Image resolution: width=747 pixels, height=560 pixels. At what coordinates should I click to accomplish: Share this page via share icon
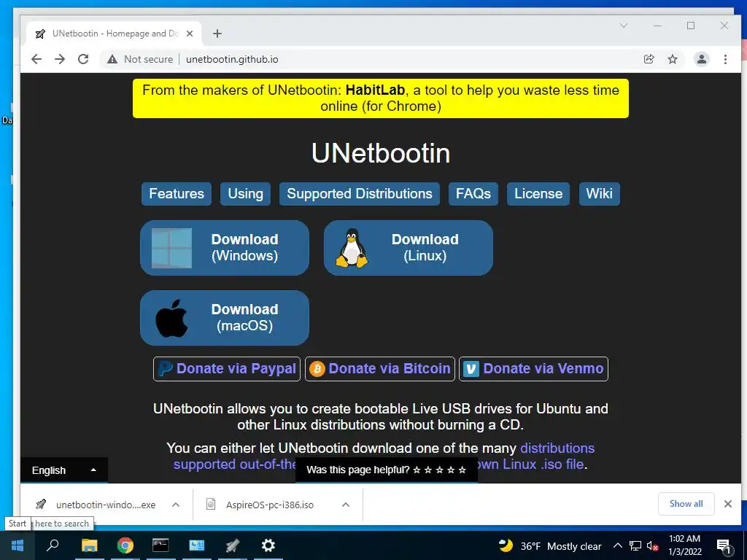point(649,59)
